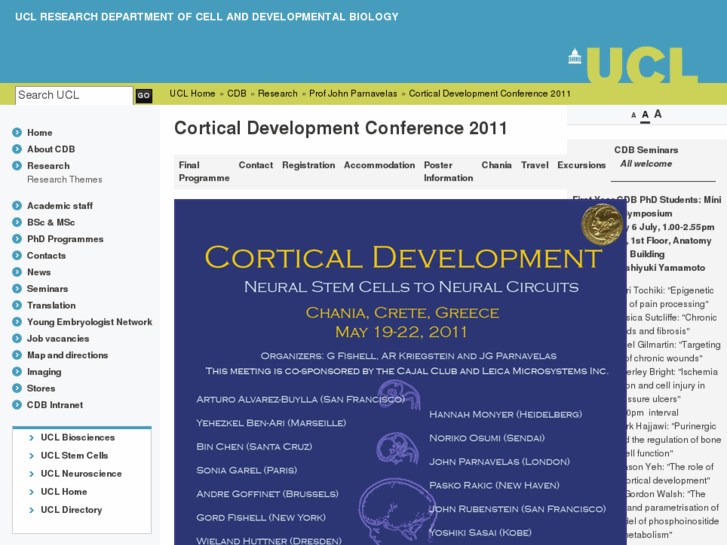Open the Final Programme tab
This screenshot has width=727, height=545.
pos(204,172)
